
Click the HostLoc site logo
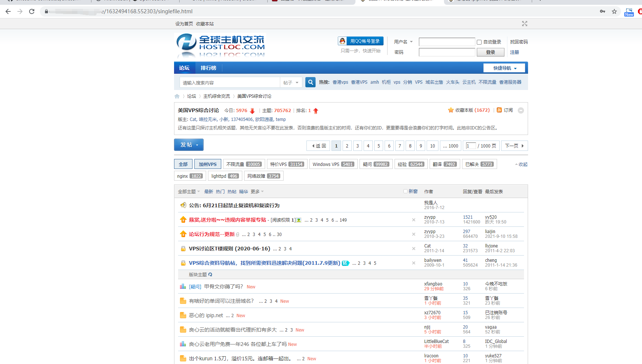click(x=221, y=45)
